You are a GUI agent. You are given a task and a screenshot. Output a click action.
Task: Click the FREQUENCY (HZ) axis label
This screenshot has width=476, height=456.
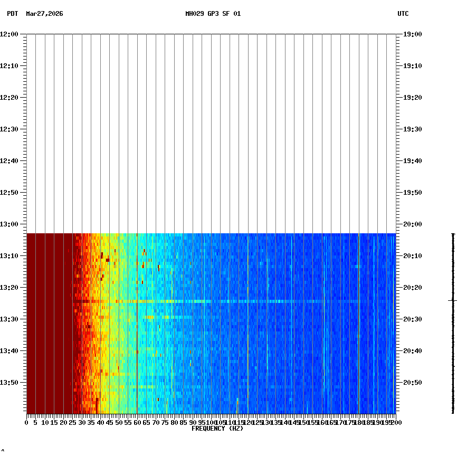[x=217, y=428]
